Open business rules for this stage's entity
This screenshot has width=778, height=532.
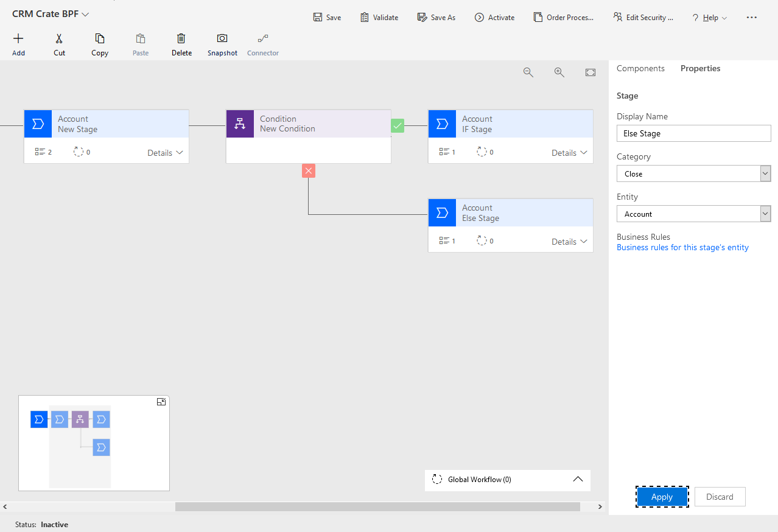682,247
